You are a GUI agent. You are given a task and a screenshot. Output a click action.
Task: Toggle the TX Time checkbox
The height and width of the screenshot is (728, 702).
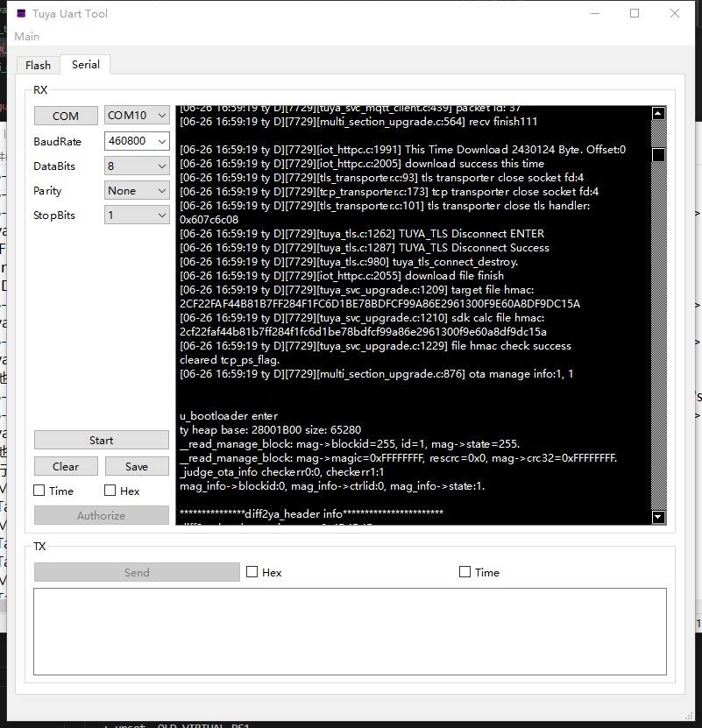(464, 571)
